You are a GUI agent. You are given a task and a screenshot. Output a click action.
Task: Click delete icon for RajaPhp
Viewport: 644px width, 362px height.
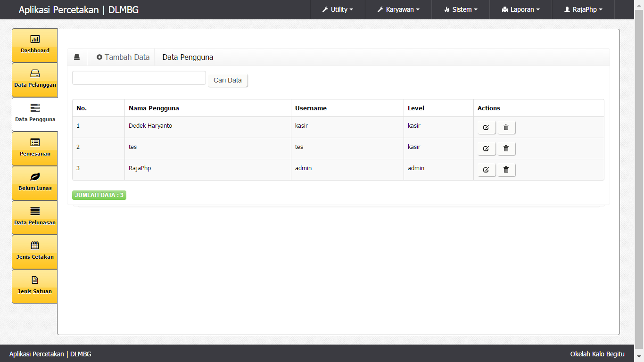coord(506,170)
